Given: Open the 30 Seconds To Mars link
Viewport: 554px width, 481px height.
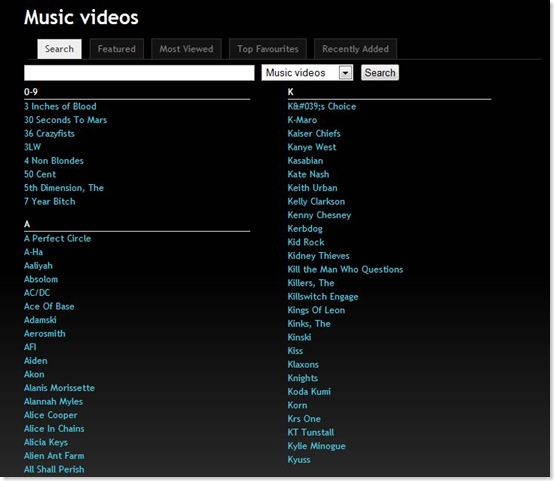Looking at the screenshot, I should click(65, 120).
